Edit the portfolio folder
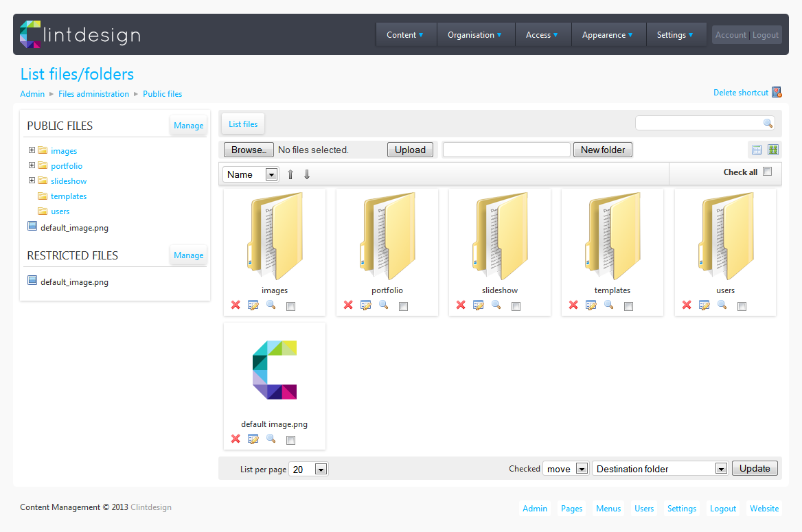 (x=366, y=305)
